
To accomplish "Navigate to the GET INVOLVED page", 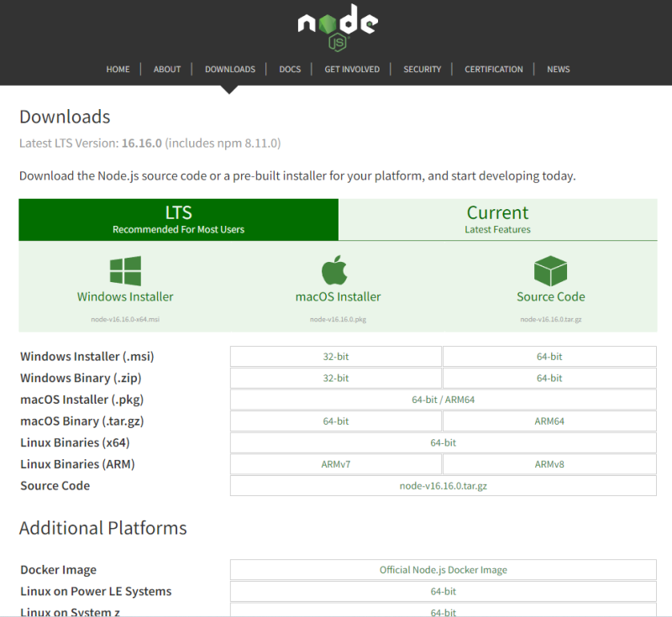I will [352, 69].
